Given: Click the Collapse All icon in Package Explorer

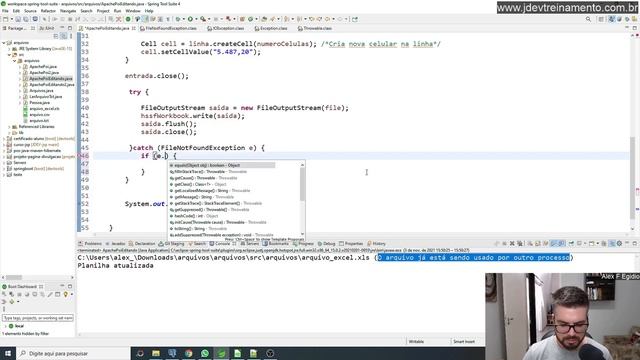Looking at the screenshot, I should (x=56, y=36).
